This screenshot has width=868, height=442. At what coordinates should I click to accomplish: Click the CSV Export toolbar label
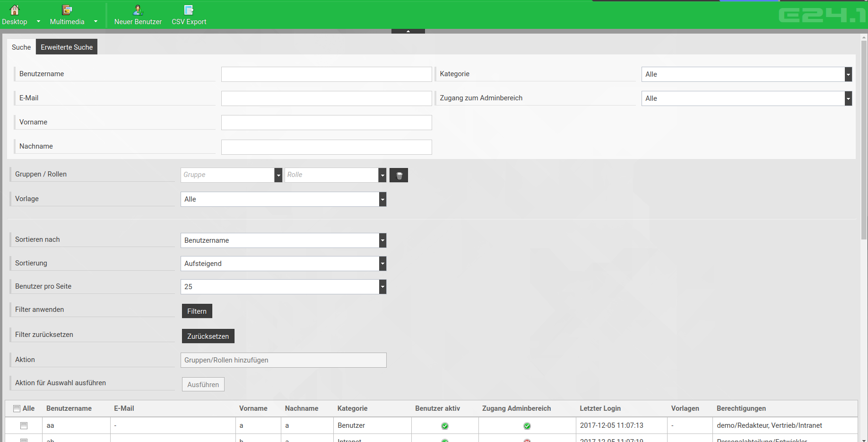pyautogui.click(x=189, y=22)
